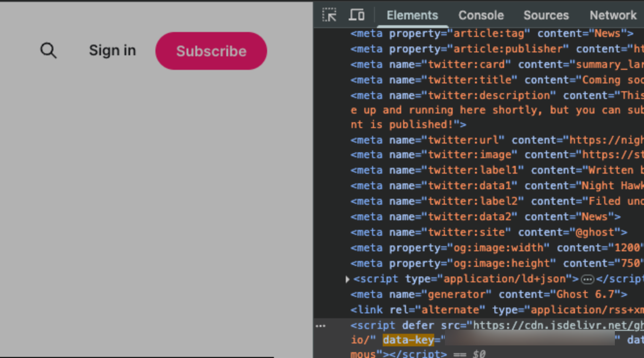
Task: Select the highlighted data-key attribute
Action: (408, 340)
